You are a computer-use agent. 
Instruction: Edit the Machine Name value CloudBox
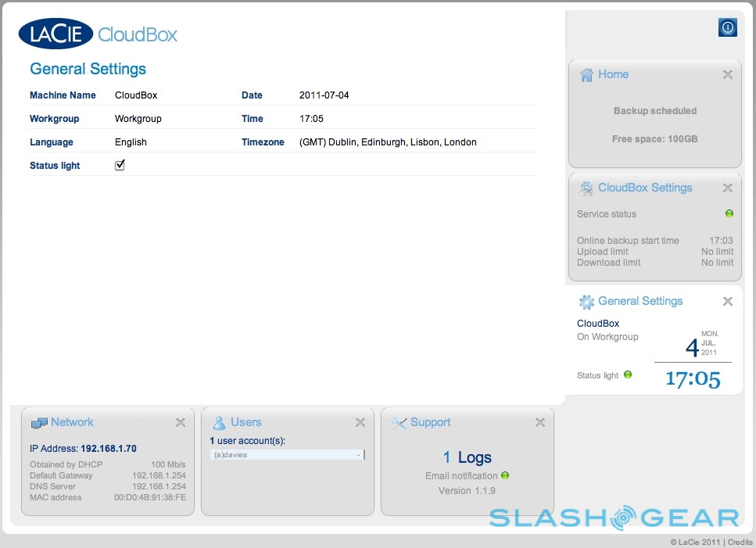pos(136,95)
